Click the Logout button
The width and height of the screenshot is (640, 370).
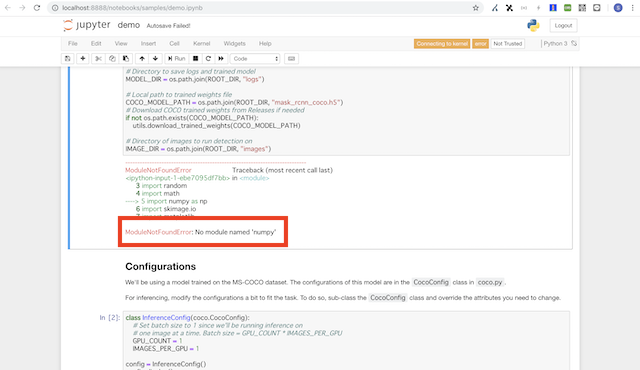click(563, 25)
